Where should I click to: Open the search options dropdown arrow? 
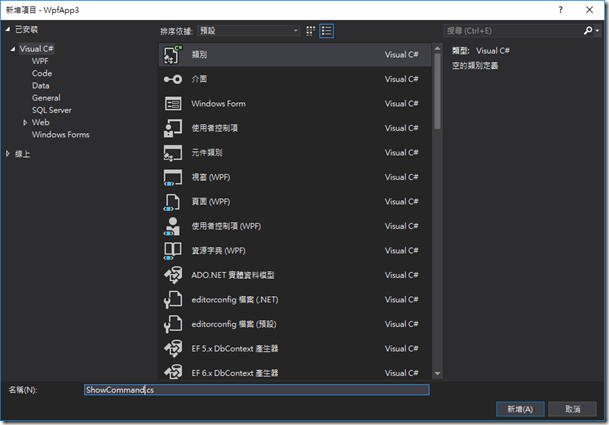[597, 31]
